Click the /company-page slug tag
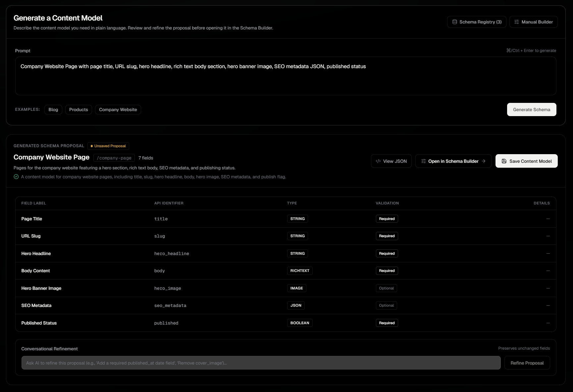Screen dimensions: 573x392 pyautogui.click(x=114, y=158)
